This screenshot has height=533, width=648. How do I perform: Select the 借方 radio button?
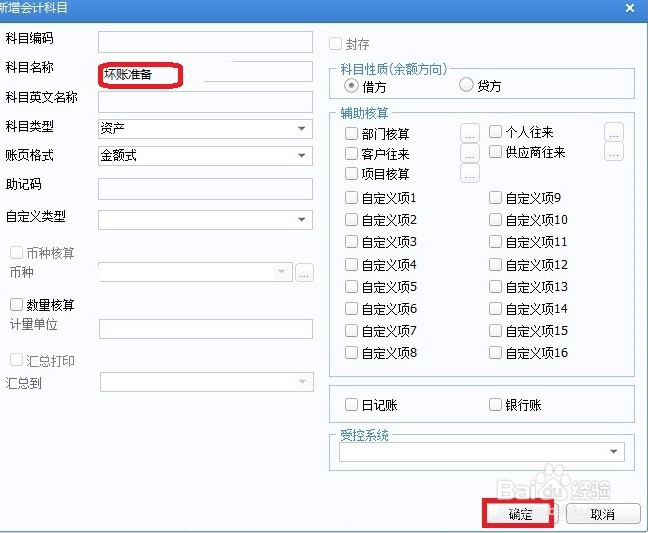pos(351,86)
